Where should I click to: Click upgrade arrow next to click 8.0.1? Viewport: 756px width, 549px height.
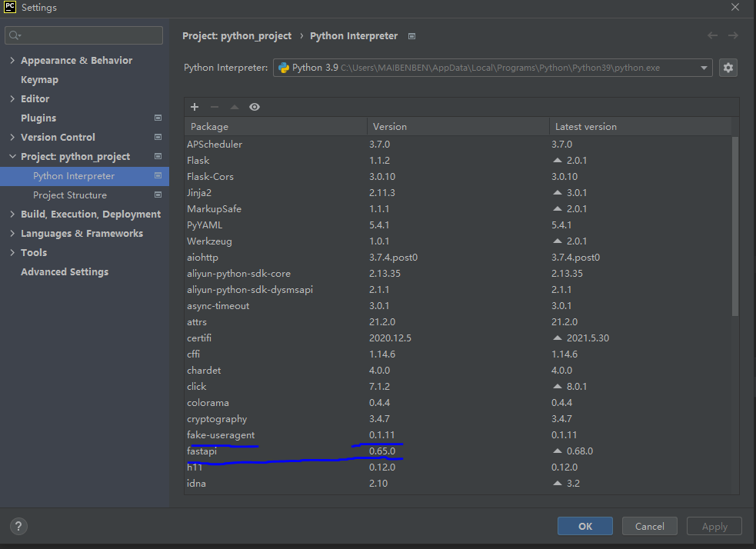(558, 386)
